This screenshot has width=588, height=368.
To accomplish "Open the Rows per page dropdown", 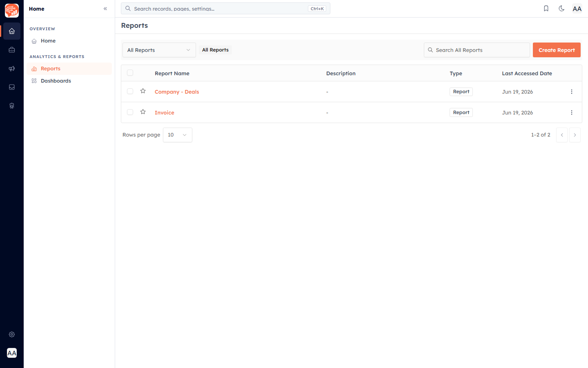I will click(178, 135).
